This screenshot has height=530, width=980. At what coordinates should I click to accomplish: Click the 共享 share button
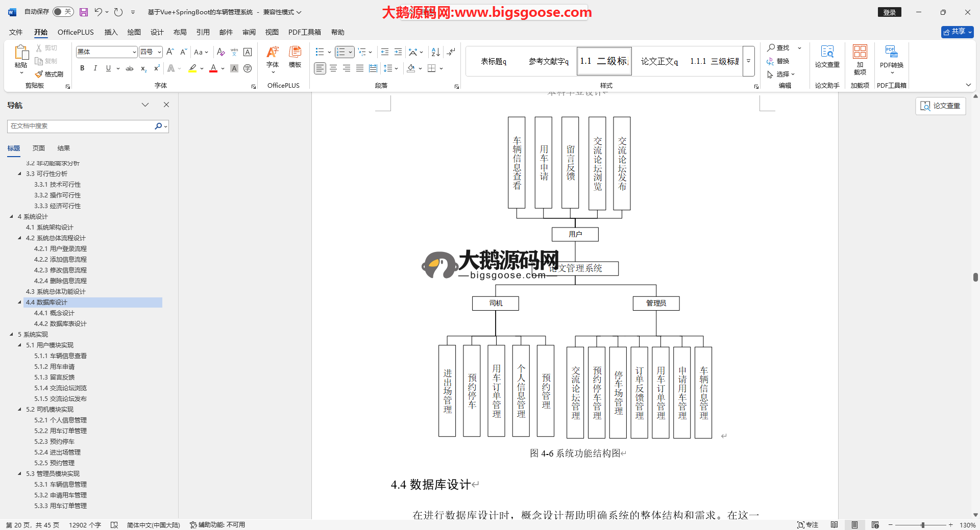957,32
